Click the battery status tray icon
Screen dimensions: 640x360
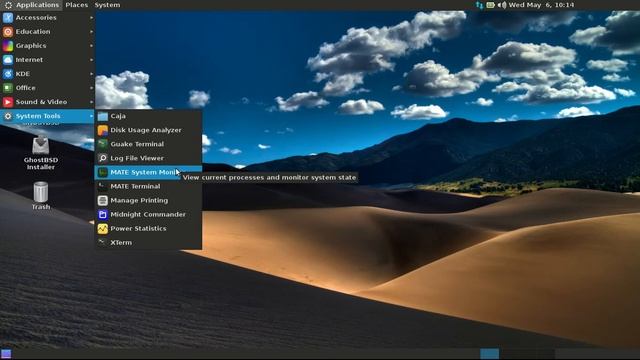click(x=491, y=5)
